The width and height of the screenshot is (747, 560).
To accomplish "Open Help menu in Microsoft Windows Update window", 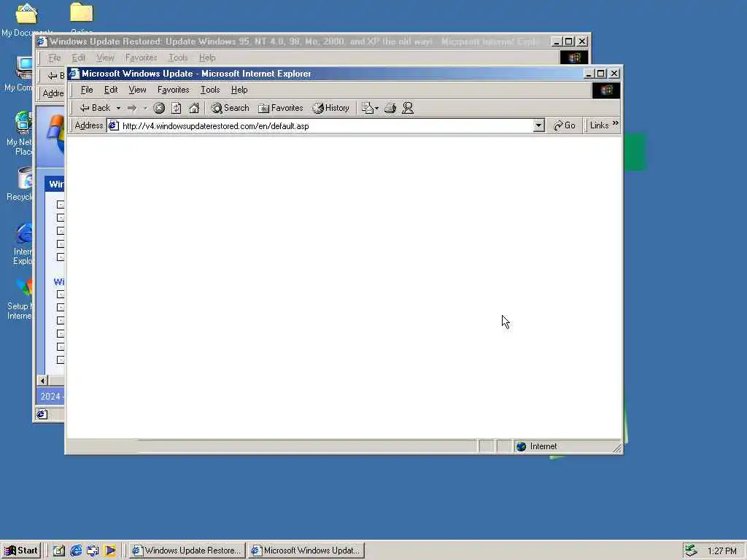I will coord(239,90).
